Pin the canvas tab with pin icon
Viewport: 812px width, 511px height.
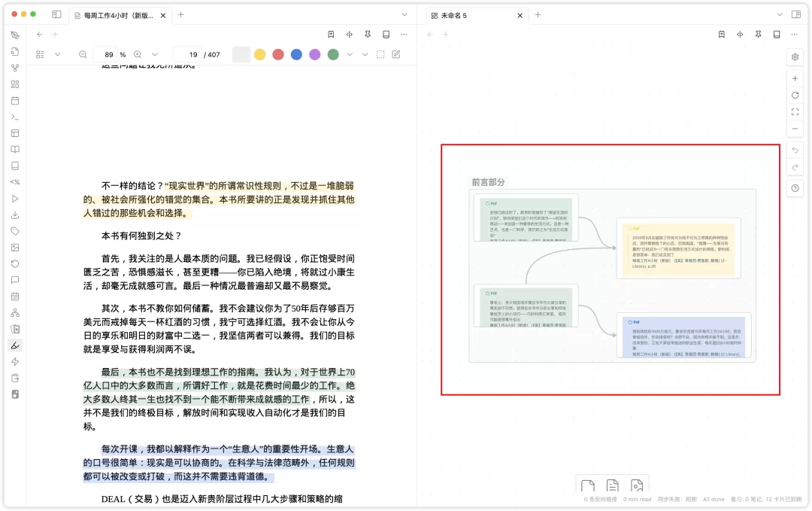pyautogui.click(x=758, y=34)
